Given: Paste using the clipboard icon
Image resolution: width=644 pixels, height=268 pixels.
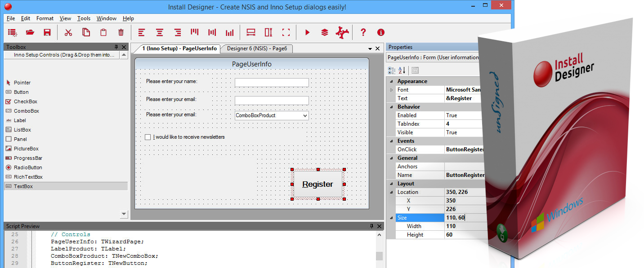Looking at the screenshot, I should pyautogui.click(x=103, y=32).
